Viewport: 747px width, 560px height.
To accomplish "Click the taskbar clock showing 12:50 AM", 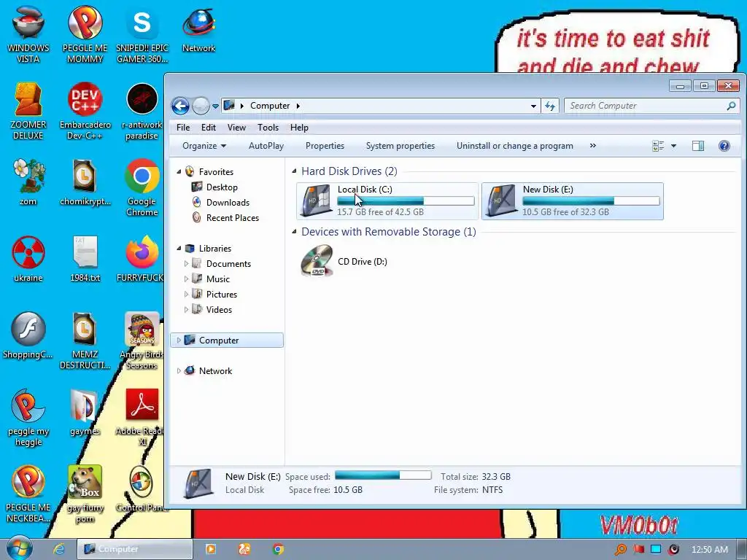I will pos(709,550).
